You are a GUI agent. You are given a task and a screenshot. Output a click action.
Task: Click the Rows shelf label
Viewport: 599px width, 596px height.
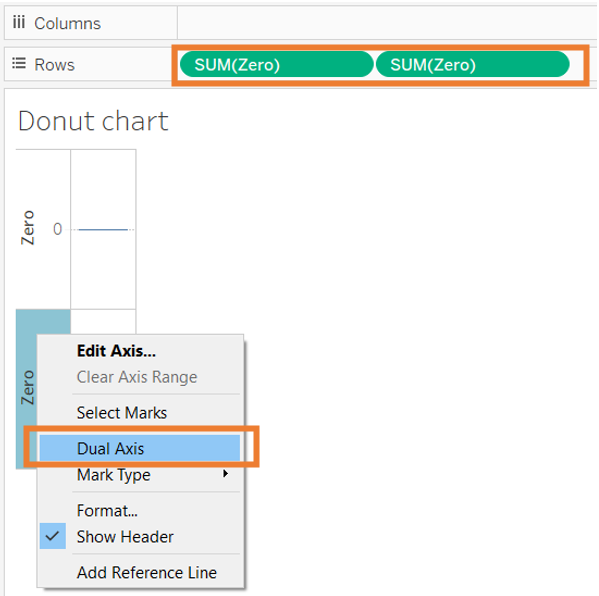(54, 65)
